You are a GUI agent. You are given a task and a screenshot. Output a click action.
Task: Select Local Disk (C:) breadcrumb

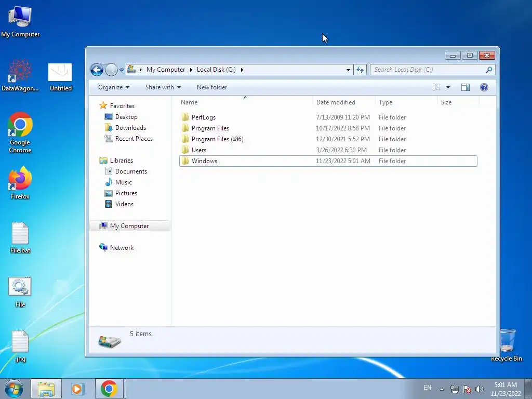coord(216,70)
